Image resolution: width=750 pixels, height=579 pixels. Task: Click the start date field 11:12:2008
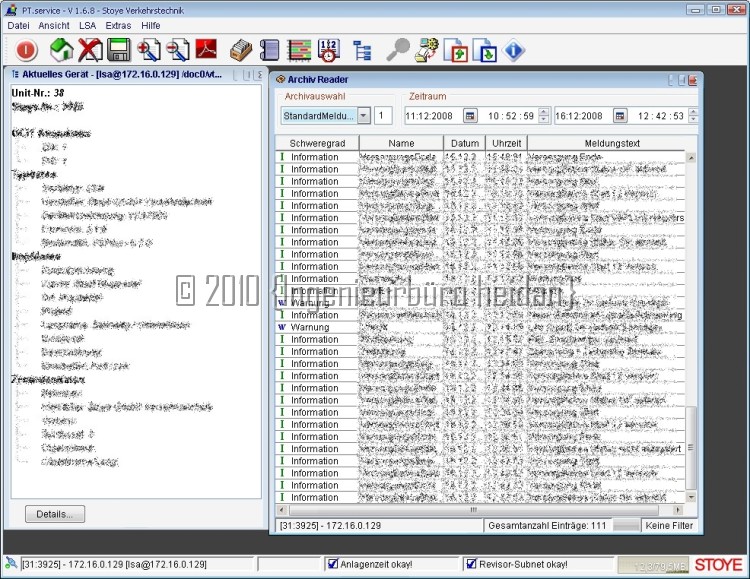point(433,116)
